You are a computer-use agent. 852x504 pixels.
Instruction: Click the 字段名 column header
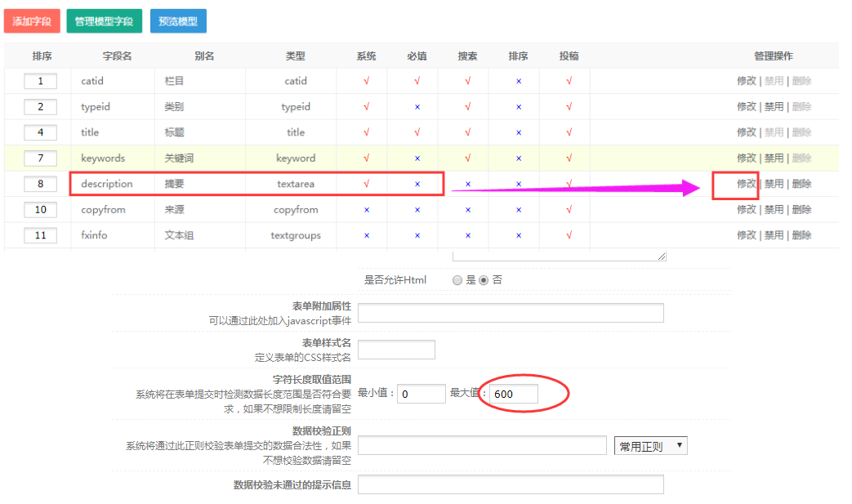point(117,56)
